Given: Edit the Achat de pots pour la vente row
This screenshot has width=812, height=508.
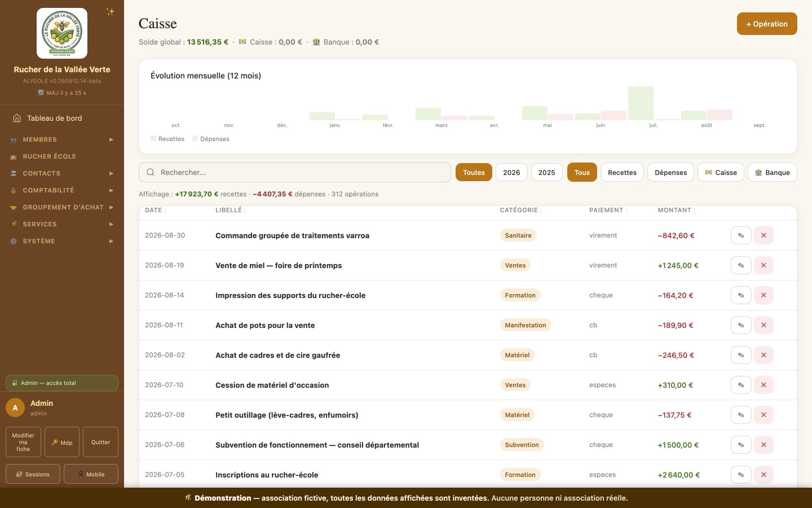Looking at the screenshot, I should pos(741,325).
